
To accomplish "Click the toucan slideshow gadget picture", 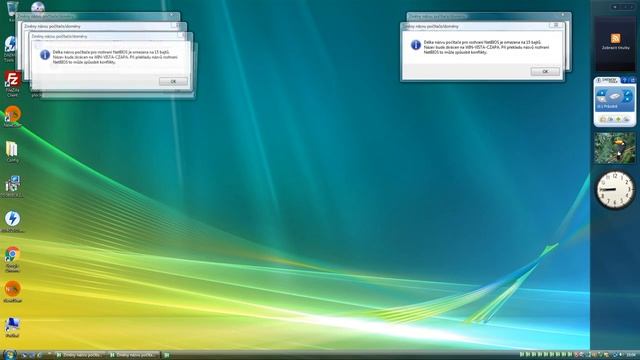I will pos(615,148).
